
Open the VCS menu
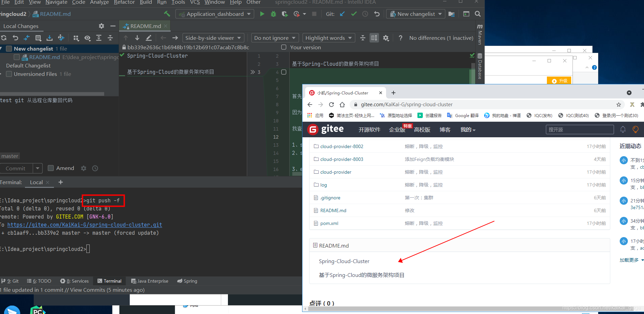point(195,2)
